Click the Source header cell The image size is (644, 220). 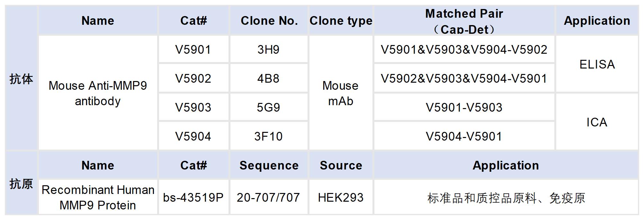pyautogui.click(x=341, y=165)
